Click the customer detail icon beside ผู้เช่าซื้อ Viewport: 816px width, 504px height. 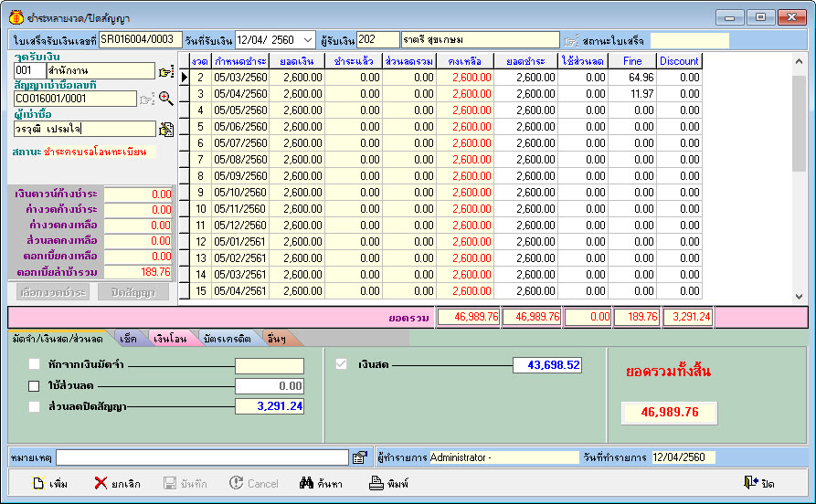pyautogui.click(x=166, y=129)
